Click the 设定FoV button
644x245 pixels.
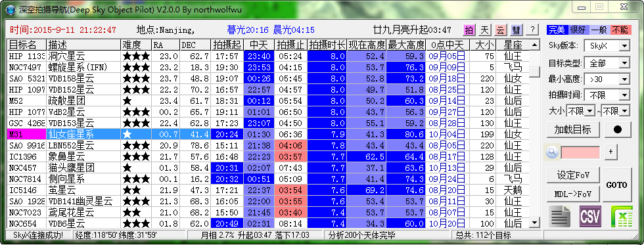point(573,175)
